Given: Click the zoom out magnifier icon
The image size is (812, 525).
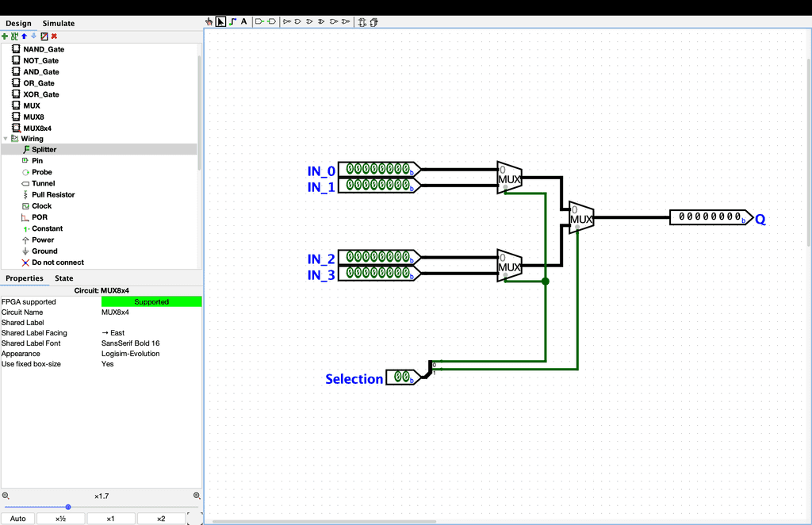Looking at the screenshot, I should (6, 496).
